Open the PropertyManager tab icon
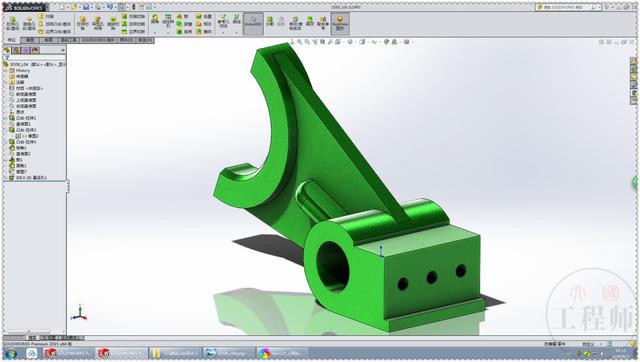Viewport: 640px width, 362px height. point(16,50)
